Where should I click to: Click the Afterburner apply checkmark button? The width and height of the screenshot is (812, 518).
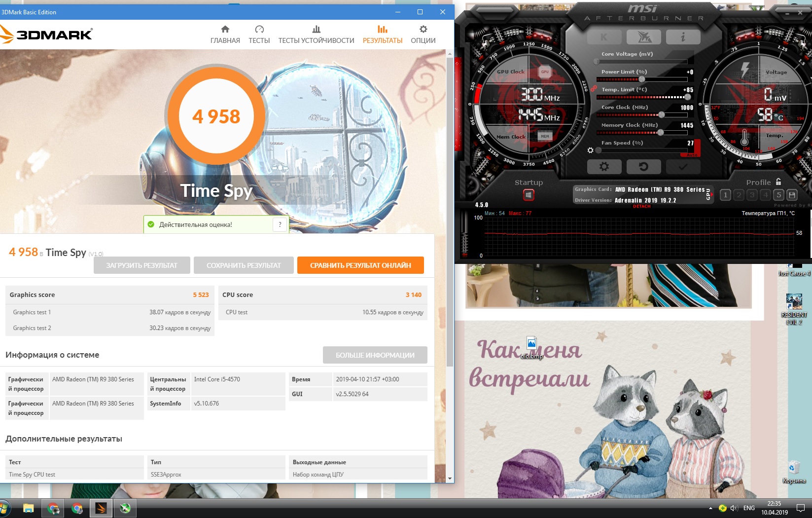pos(683,167)
